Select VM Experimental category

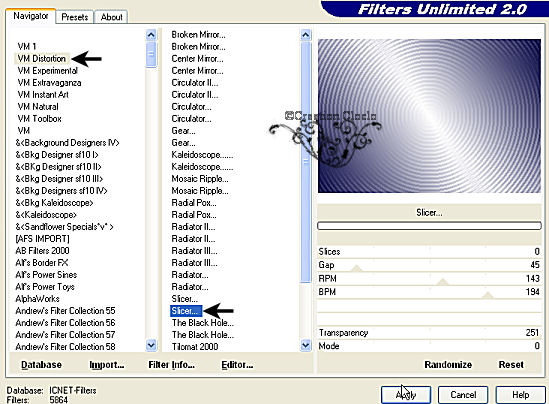click(48, 71)
